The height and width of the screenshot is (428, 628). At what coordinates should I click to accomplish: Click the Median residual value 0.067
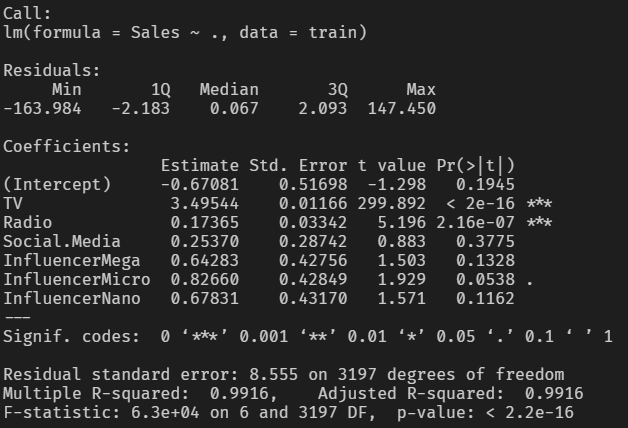pos(229,108)
